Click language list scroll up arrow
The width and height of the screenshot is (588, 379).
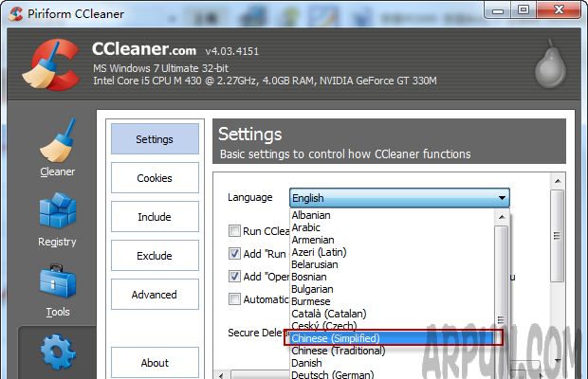502,217
